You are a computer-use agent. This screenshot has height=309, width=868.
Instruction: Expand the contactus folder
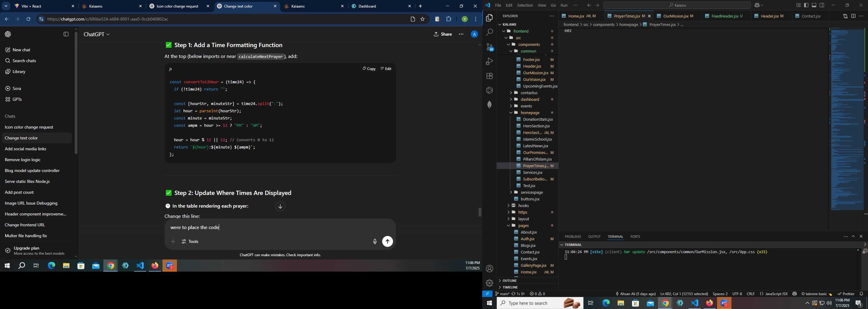(511, 93)
